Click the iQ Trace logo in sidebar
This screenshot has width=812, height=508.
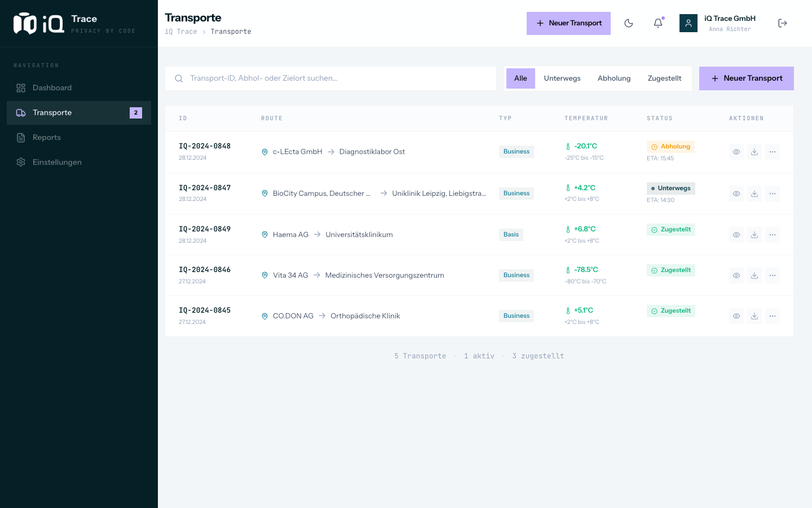(38, 23)
